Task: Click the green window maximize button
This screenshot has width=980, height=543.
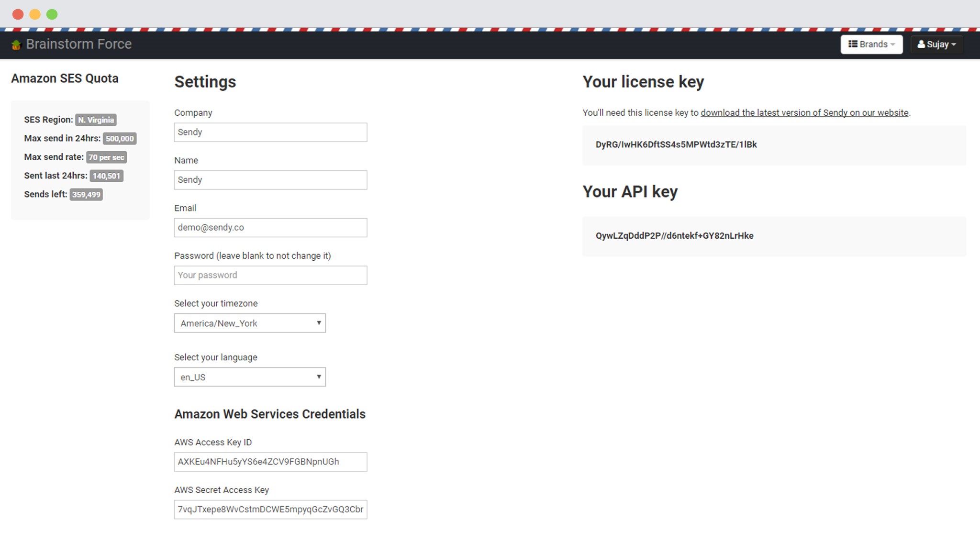Action: [52, 14]
